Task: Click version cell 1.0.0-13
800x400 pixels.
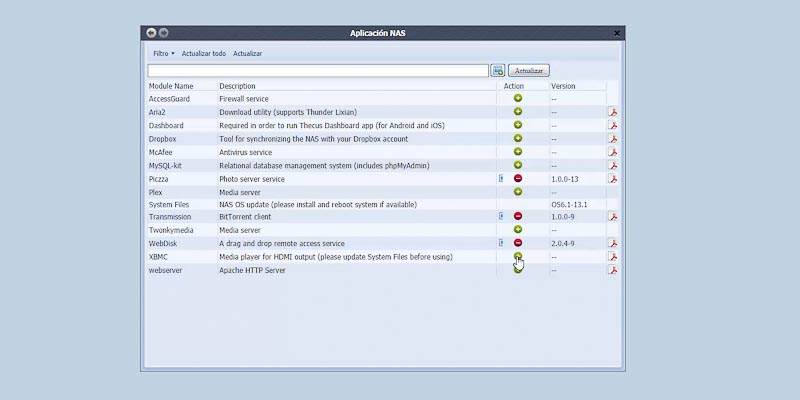Action: (565, 179)
